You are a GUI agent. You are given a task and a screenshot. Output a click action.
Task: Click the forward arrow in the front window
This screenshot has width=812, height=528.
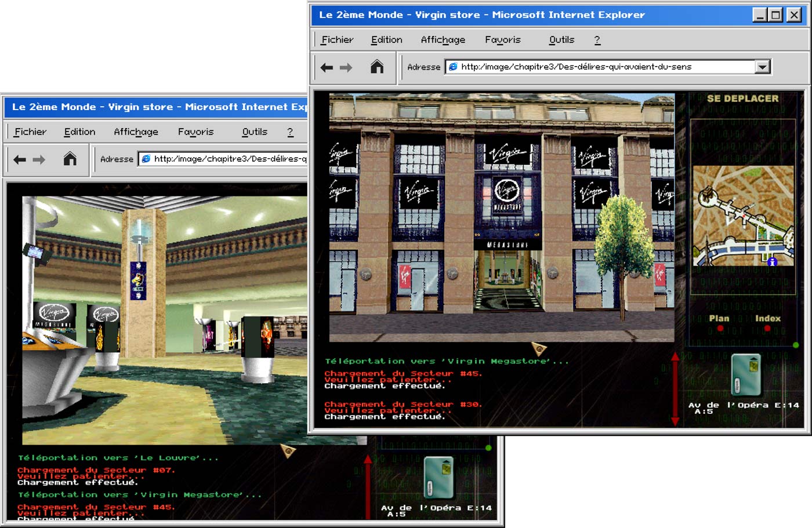pyautogui.click(x=346, y=68)
